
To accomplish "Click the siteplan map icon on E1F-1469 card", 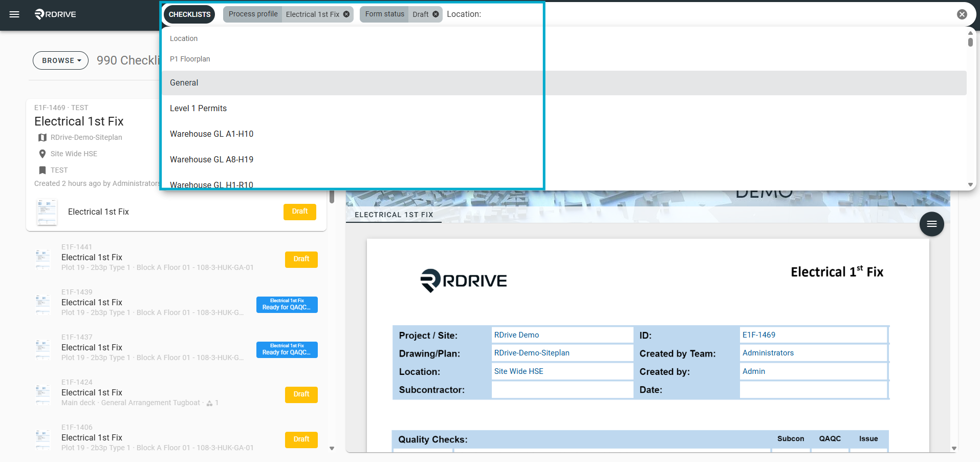I will [x=42, y=137].
